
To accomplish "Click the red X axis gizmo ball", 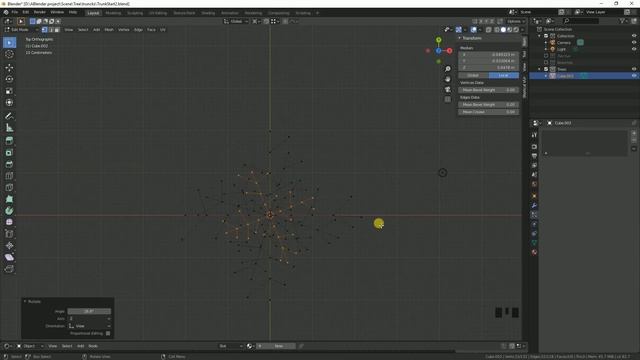I will [x=449, y=51].
